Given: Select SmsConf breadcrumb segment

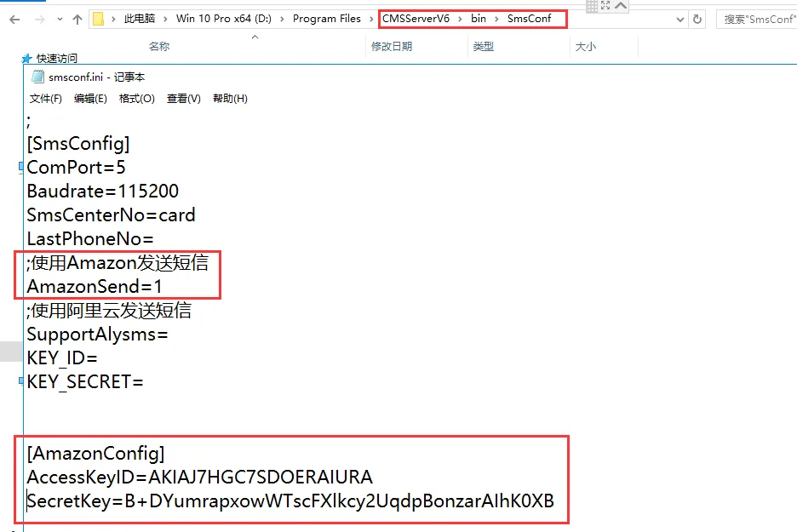Looking at the screenshot, I should point(529,19).
